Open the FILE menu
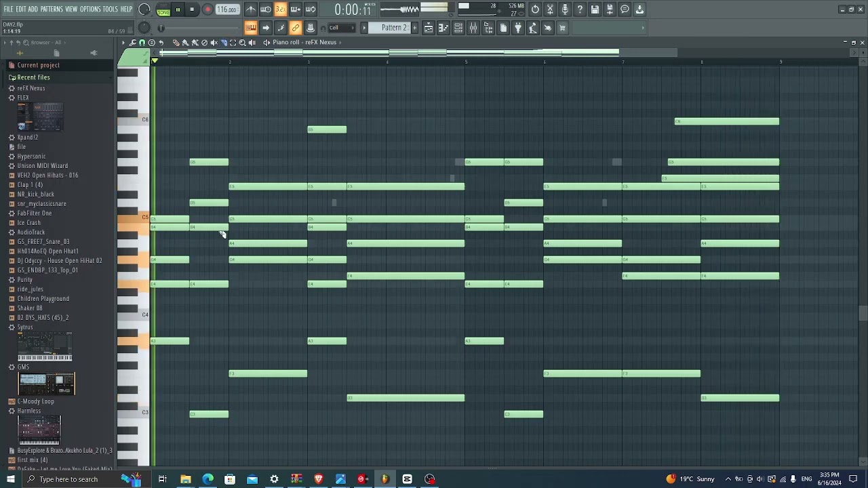The height and width of the screenshot is (488, 868). (x=8, y=9)
